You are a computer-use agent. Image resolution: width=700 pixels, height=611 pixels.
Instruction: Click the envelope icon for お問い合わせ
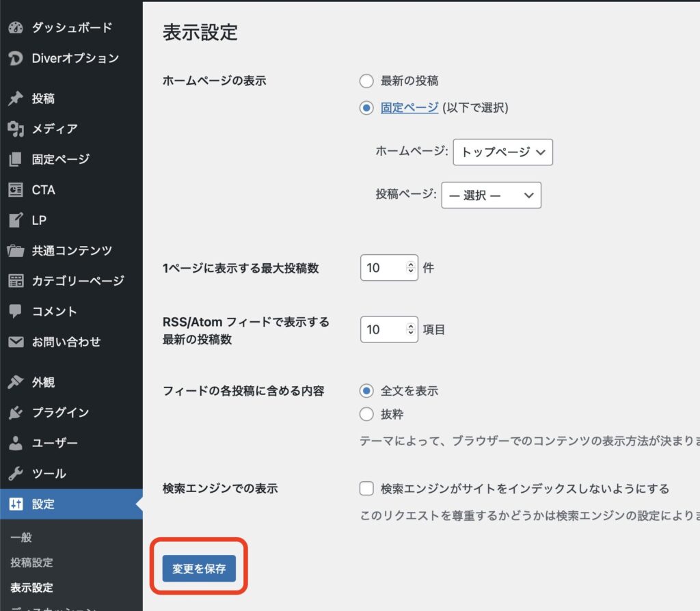pos(15,342)
